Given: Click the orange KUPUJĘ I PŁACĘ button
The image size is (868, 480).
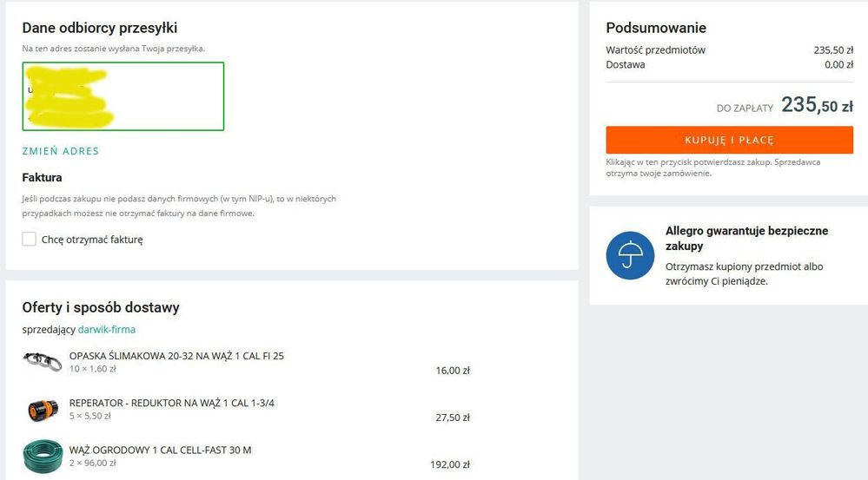Looking at the screenshot, I should tap(729, 140).
